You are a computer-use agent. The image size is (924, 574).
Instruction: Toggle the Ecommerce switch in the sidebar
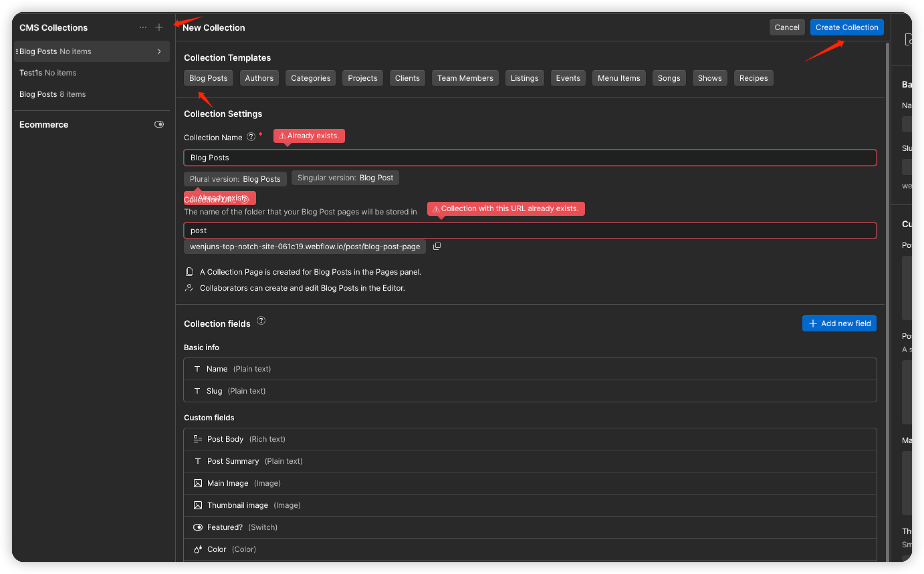(159, 124)
